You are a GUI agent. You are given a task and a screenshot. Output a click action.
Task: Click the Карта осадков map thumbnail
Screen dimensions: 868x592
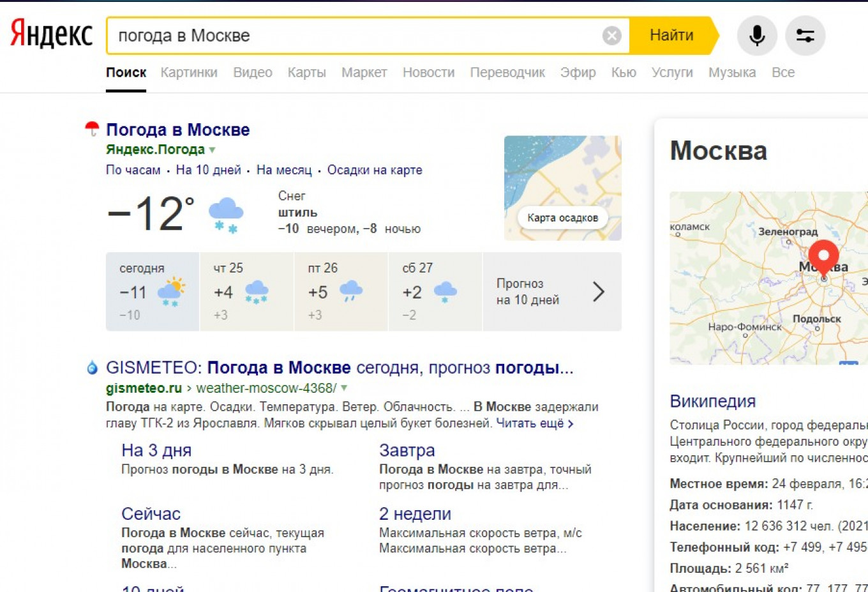pos(562,188)
